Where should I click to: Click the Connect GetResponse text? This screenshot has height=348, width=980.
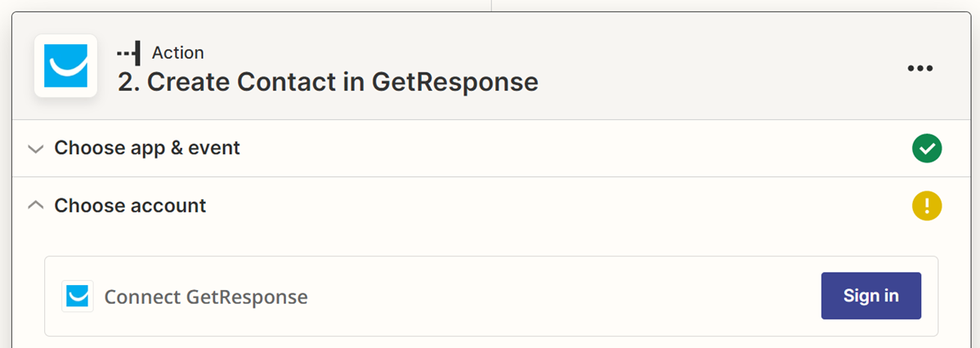206,297
